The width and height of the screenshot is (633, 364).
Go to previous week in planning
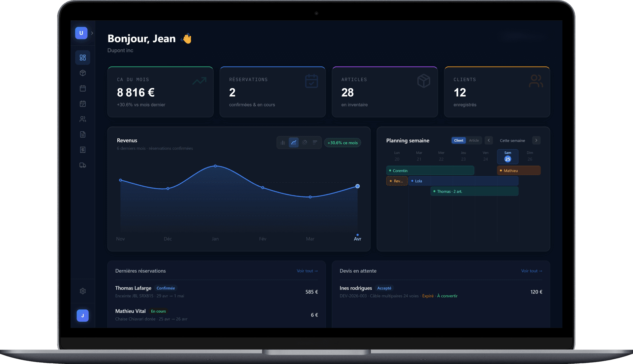click(x=489, y=140)
